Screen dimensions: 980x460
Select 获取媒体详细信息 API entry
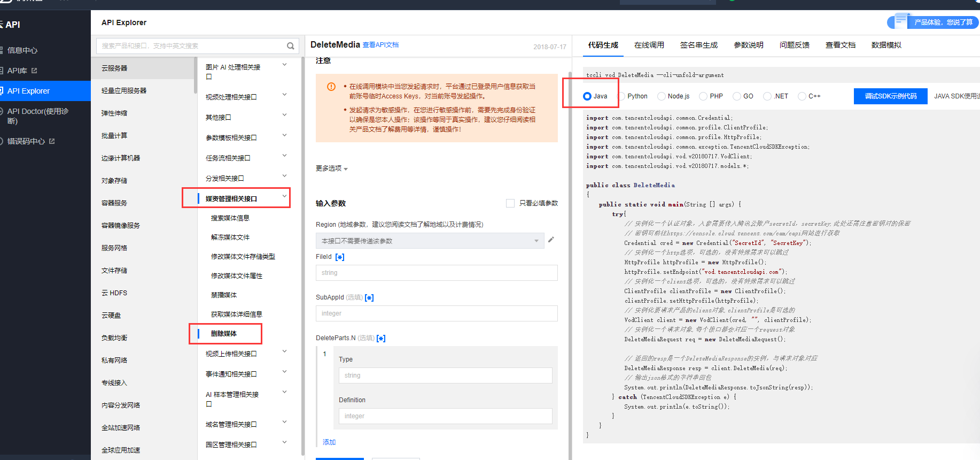pyautogui.click(x=237, y=315)
